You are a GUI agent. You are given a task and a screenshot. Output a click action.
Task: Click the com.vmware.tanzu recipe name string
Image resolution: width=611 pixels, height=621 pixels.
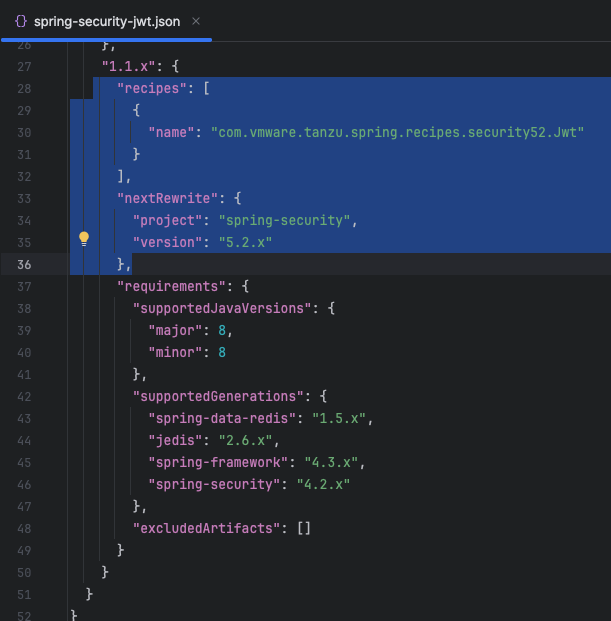(x=396, y=132)
